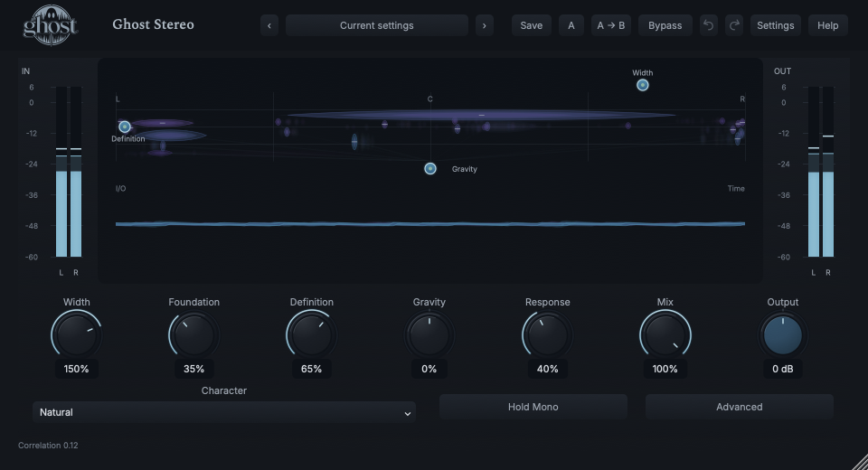Click the Gravity knob

tap(429, 335)
